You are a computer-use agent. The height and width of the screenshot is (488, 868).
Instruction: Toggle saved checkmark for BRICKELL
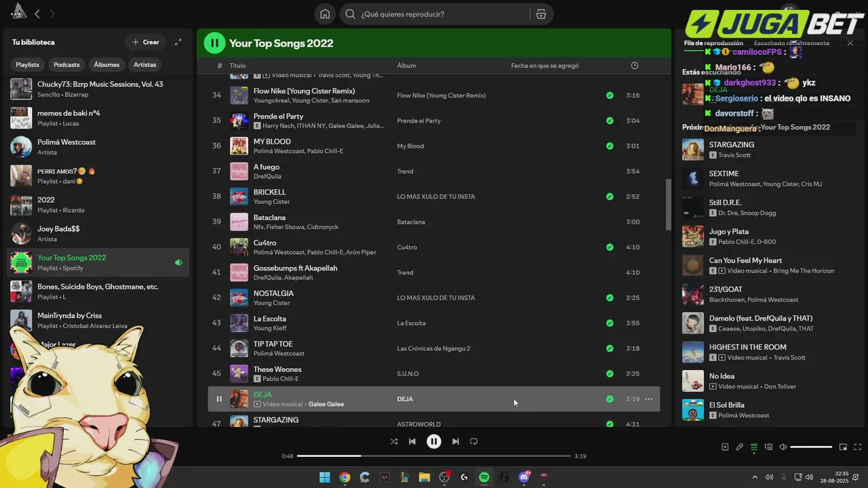click(x=610, y=197)
